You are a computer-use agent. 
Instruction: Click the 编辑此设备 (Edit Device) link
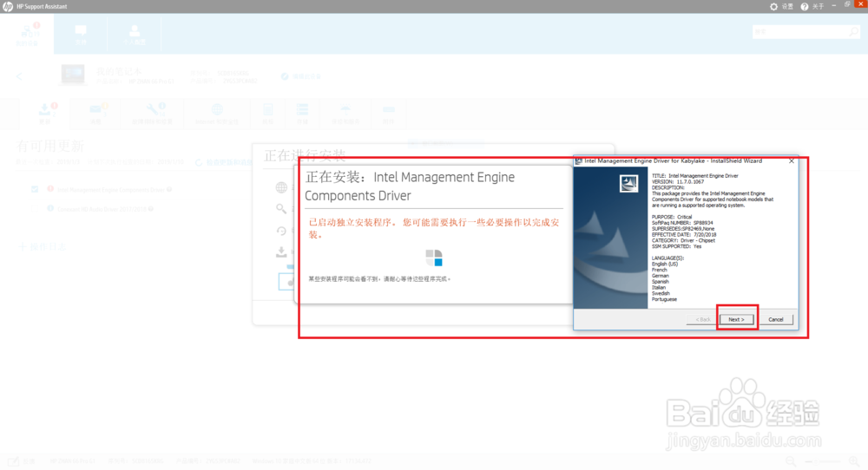click(301, 76)
